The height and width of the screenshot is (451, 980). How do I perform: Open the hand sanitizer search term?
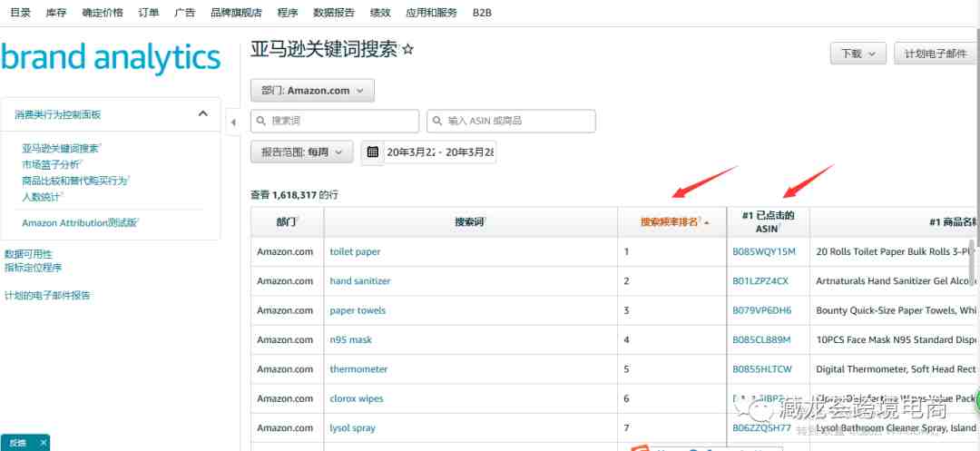[x=360, y=281]
